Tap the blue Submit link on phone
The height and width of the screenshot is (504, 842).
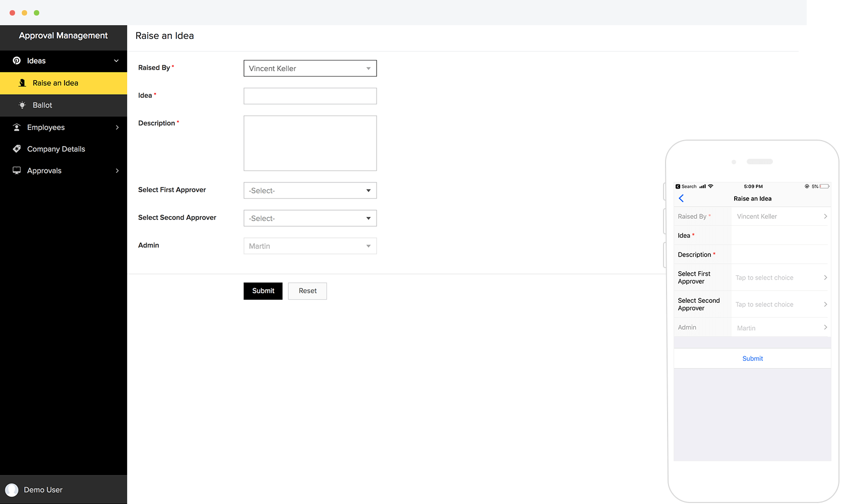tap(752, 359)
